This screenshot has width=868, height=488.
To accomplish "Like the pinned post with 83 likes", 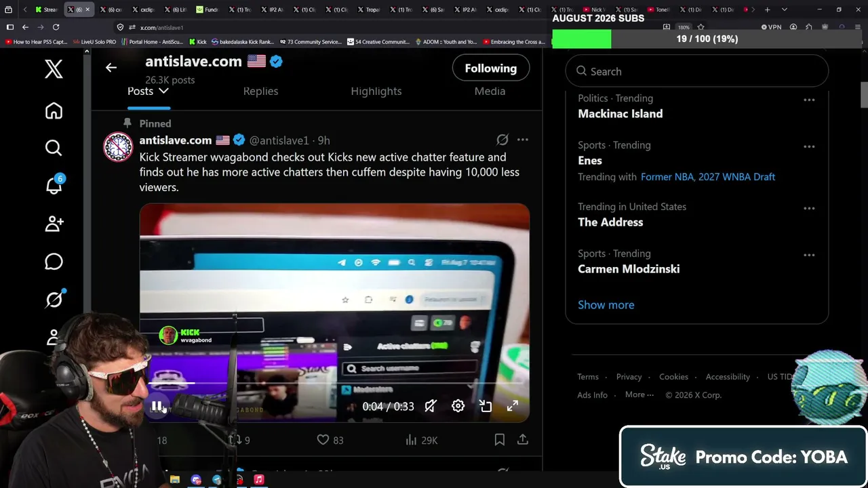I will (330, 440).
